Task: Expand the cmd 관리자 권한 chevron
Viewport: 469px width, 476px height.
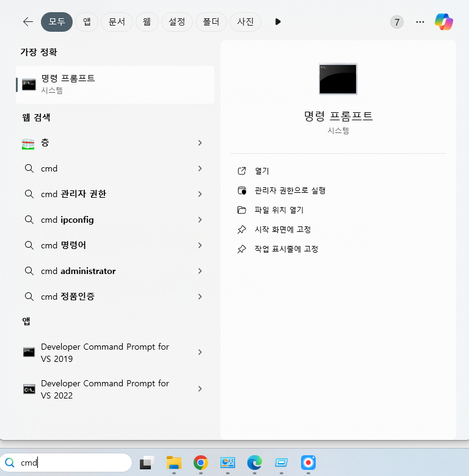Action: click(200, 194)
